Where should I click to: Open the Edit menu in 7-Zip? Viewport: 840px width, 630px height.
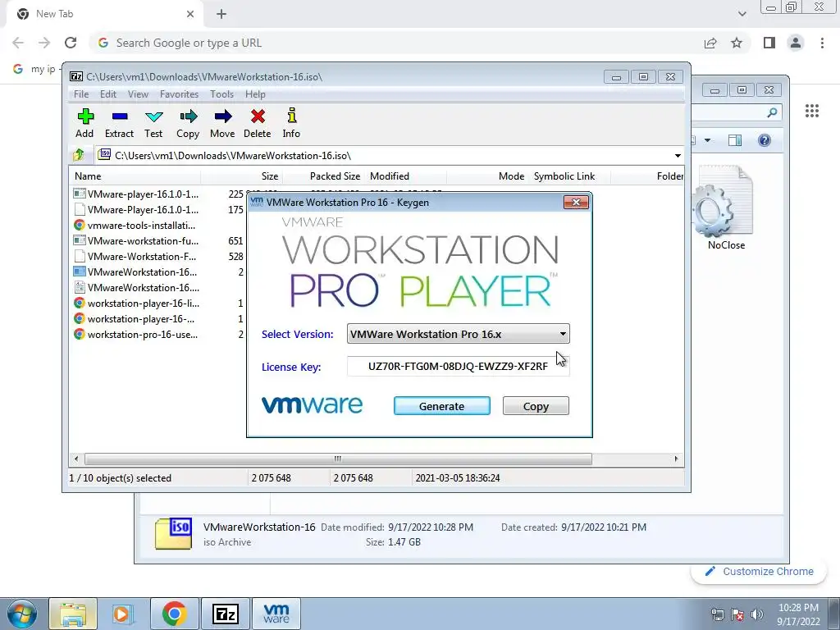tap(108, 94)
